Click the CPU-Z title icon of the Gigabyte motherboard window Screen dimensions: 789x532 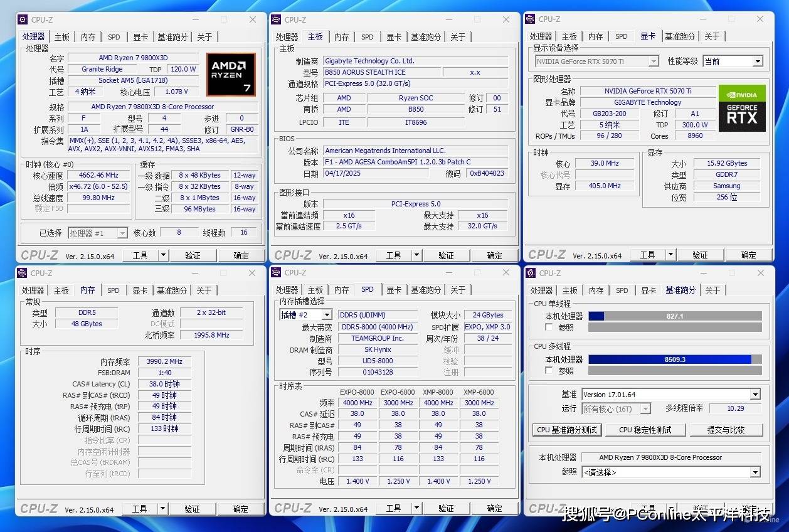(277, 19)
